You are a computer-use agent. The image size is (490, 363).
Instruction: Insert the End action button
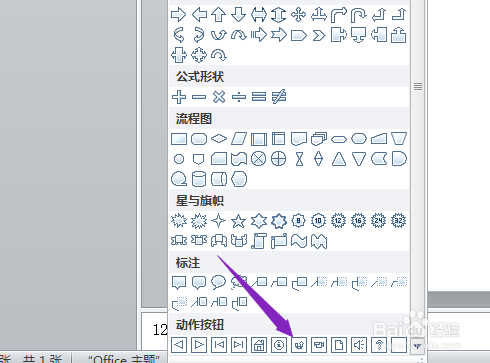pos(239,345)
